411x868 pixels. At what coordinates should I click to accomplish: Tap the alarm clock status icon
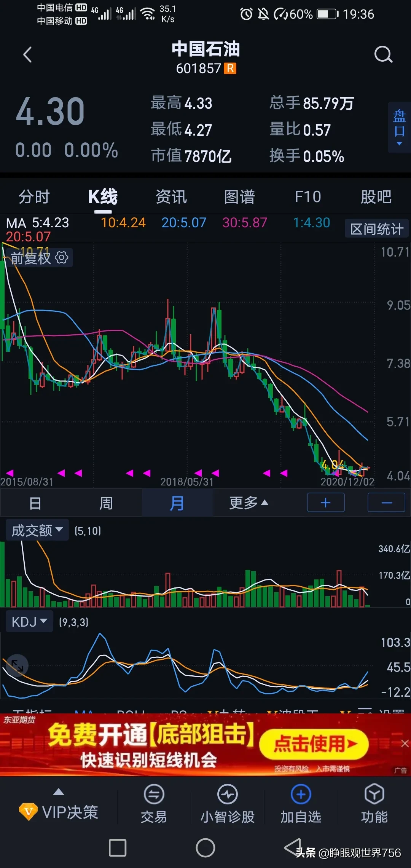pos(246,14)
